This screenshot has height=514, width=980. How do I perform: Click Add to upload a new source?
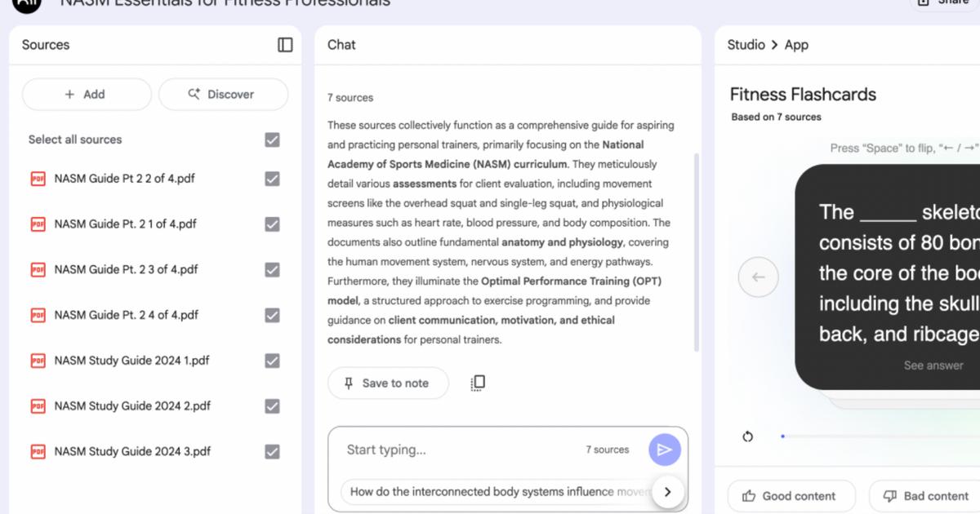(87, 95)
